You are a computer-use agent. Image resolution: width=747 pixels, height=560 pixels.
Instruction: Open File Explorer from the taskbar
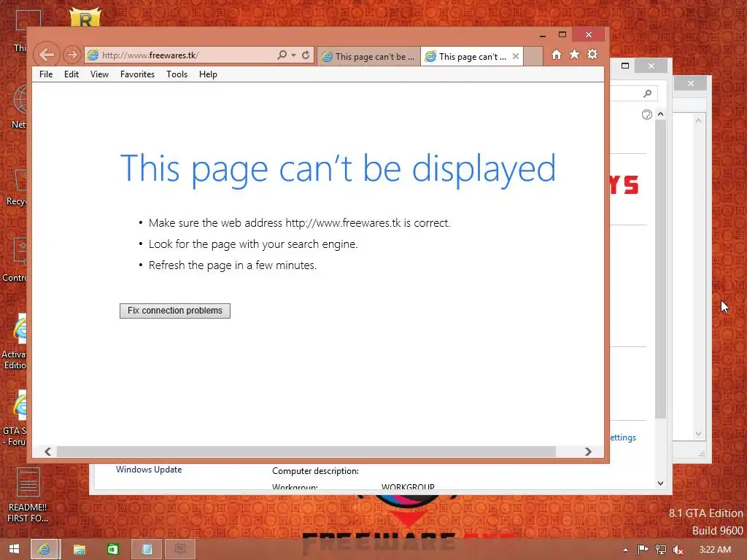coord(79,549)
